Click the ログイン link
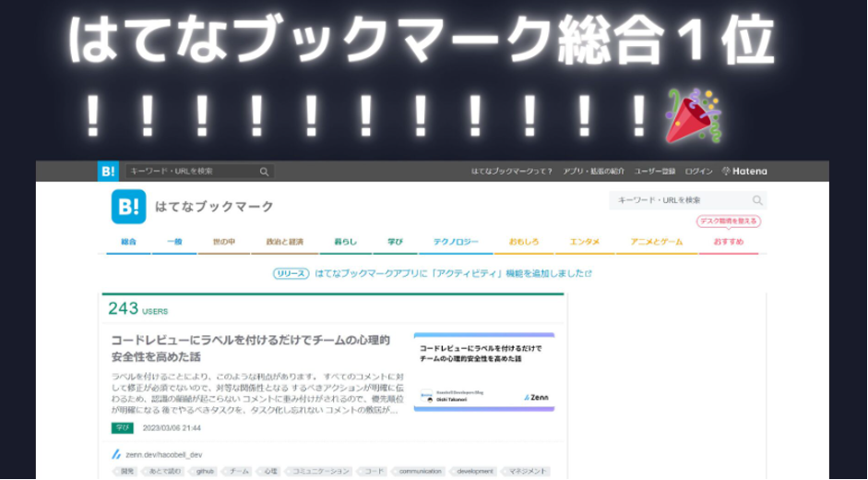Image resolution: width=868 pixels, height=480 pixels. pyautogui.click(x=698, y=171)
